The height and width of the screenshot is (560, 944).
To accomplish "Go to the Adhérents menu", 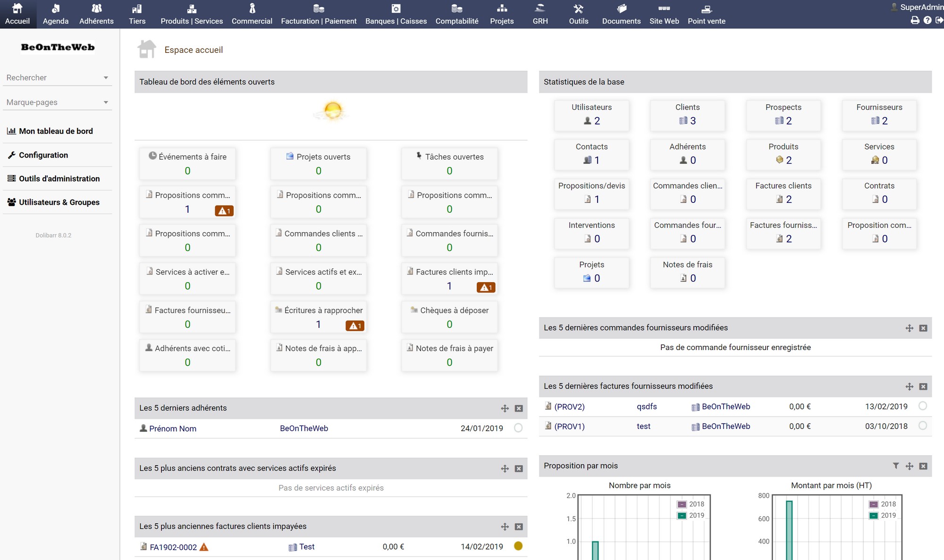I will point(96,14).
